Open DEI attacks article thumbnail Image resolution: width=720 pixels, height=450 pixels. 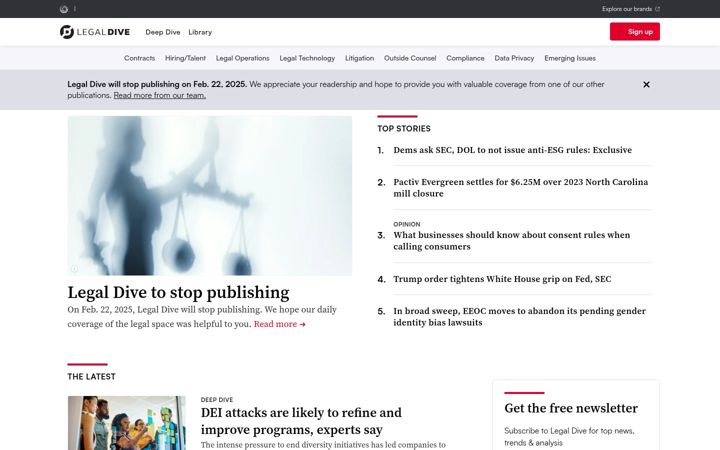click(x=127, y=423)
